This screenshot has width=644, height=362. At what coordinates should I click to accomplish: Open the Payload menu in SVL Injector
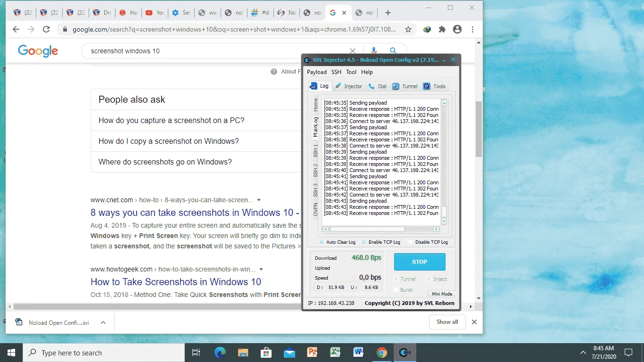tap(317, 72)
